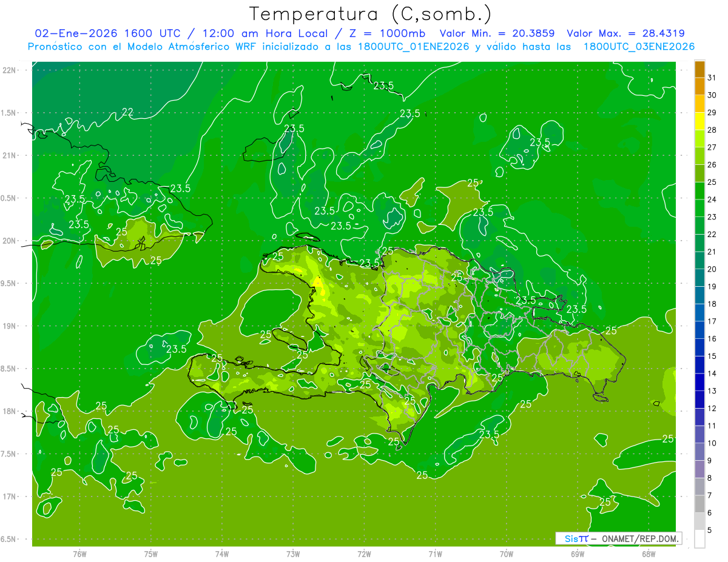The height and width of the screenshot is (562, 728).
Task: Click the "74W" longitude axis label
Action: coord(222,554)
